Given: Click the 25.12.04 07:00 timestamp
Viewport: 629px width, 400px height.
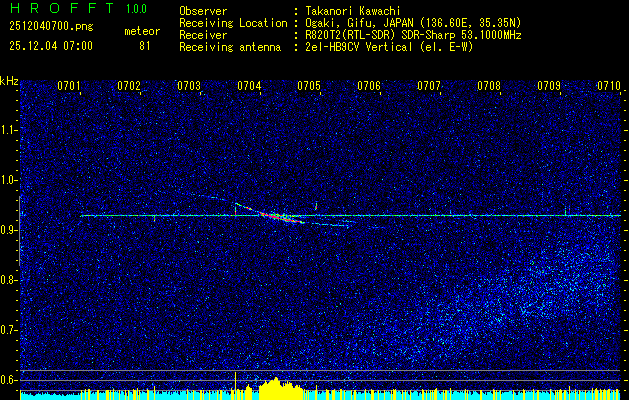Looking at the screenshot, I should pyautogui.click(x=50, y=46).
